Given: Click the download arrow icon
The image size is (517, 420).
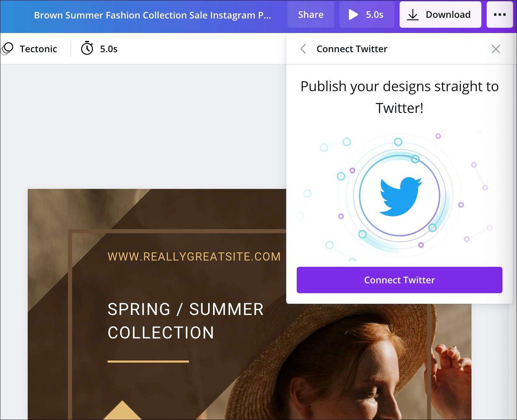Looking at the screenshot, I should (x=413, y=14).
